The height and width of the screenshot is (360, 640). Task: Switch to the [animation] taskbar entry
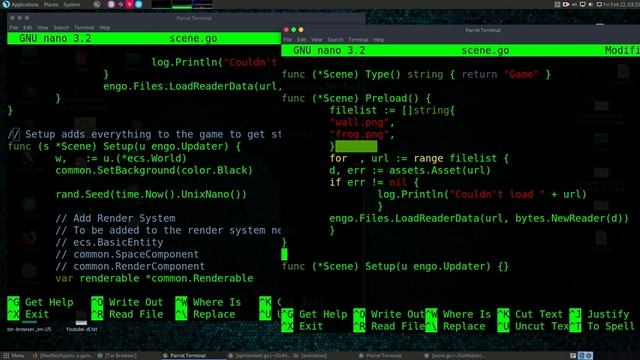[310, 356]
